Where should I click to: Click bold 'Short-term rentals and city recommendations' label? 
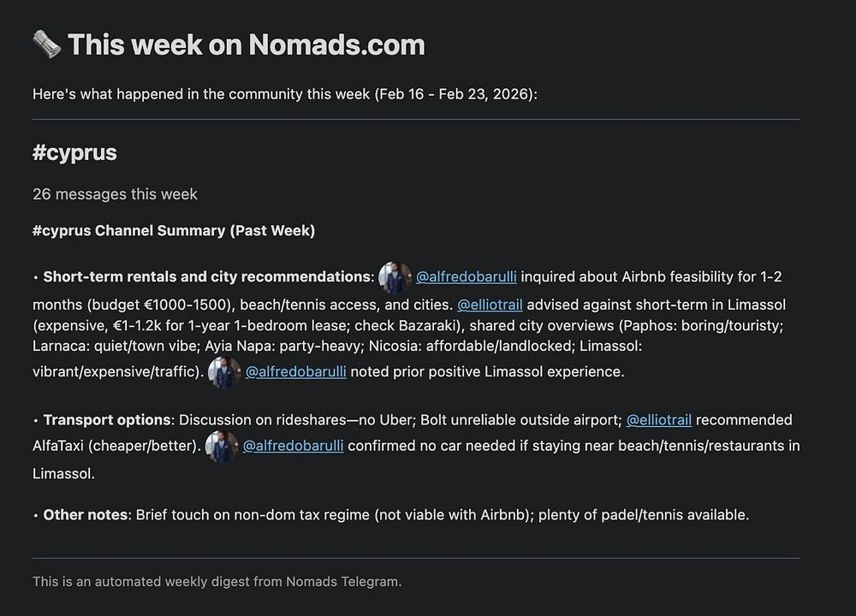[x=208, y=277]
